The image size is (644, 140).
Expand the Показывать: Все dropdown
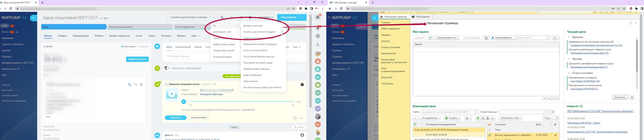pyautogui.click(x=511, y=118)
